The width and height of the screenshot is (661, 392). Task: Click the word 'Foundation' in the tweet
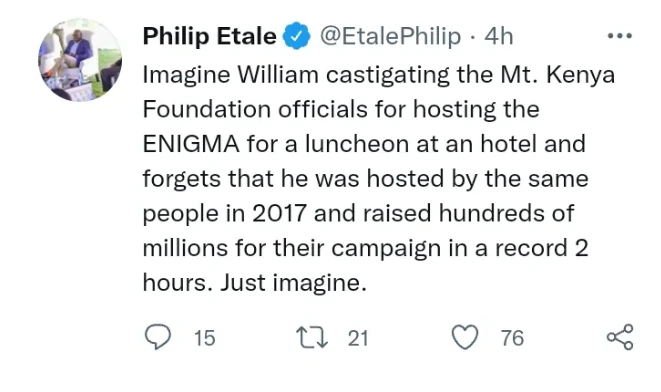pyautogui.click(x=207, y=110)
